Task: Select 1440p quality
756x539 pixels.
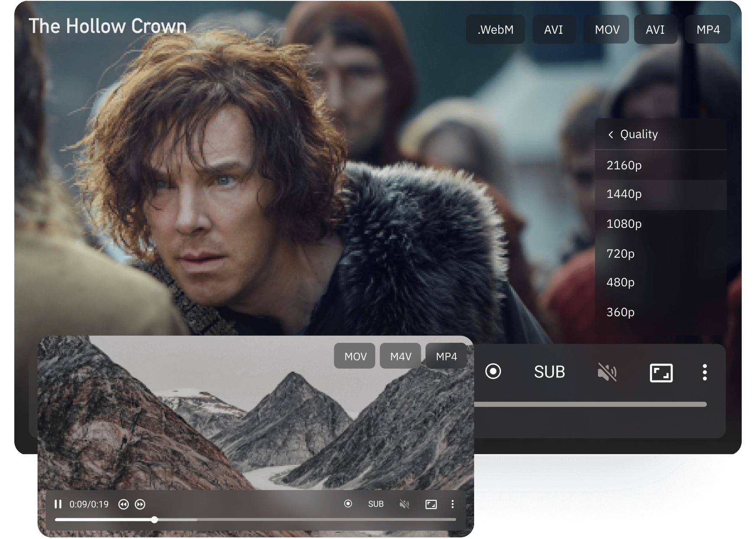Action: [661, 194]
